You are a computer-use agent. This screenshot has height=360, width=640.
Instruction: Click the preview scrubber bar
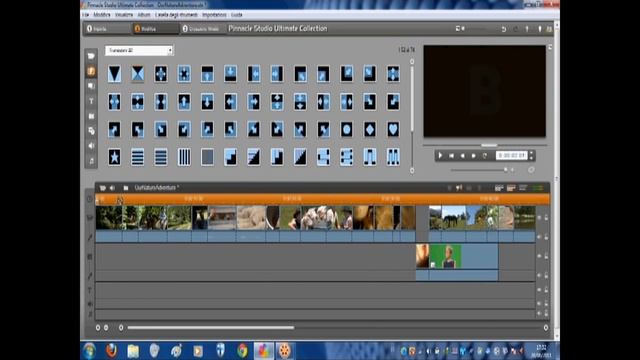click(x=484, y=145)
